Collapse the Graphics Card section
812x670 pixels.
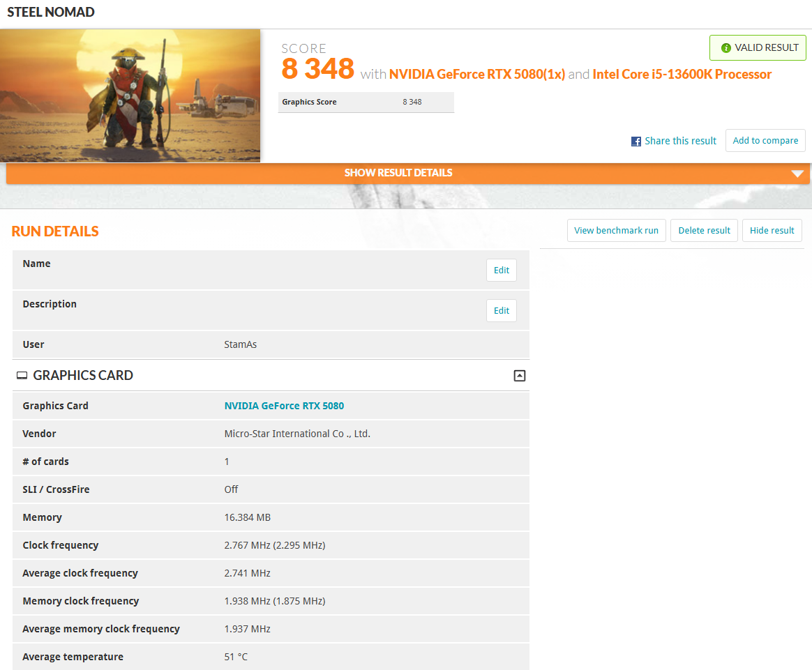coord(519,376)
